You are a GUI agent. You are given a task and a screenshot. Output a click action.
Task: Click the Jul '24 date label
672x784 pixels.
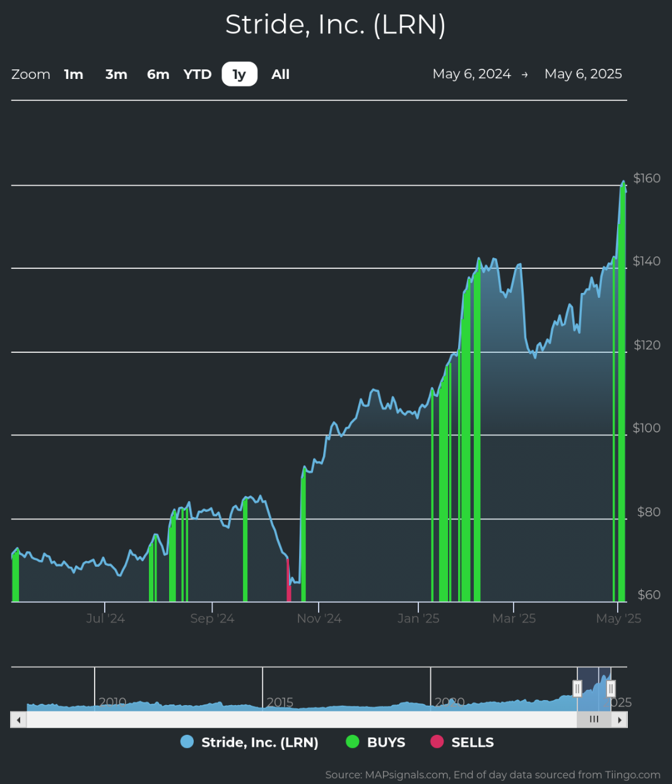(x=105, y=619)
